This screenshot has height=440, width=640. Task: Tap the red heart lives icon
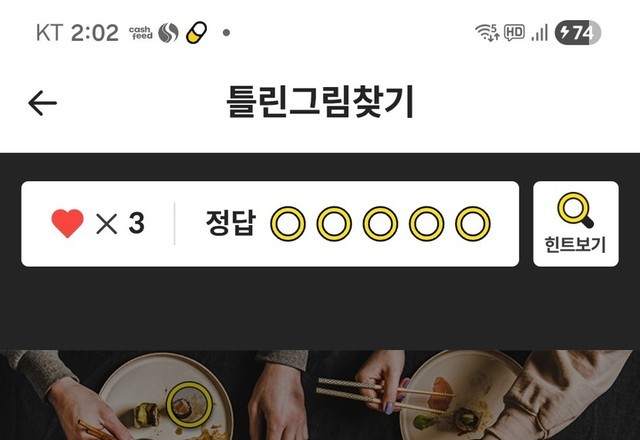pos(67,223)
